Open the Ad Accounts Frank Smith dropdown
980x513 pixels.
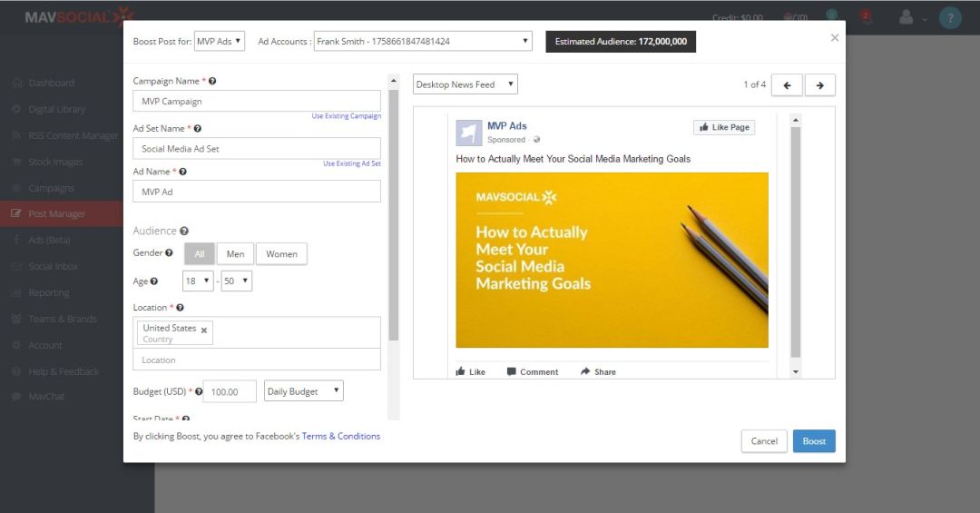point(423,41)
